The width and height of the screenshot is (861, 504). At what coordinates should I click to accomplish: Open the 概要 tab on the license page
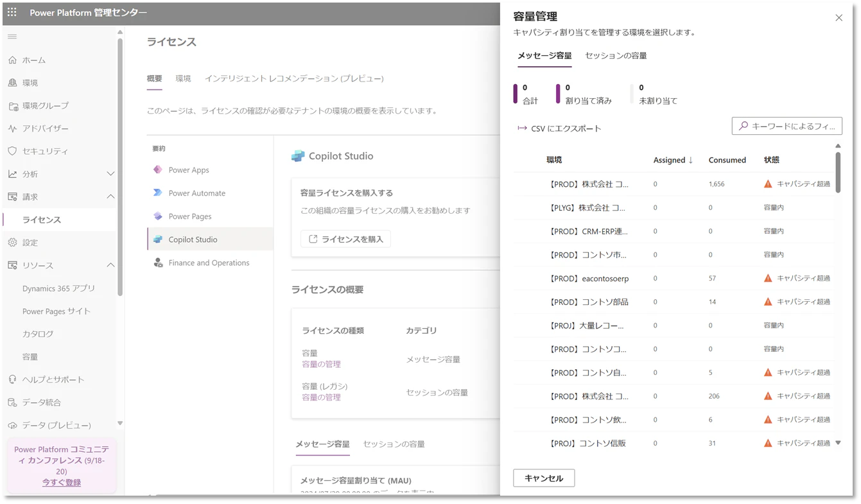click(154, 78)
